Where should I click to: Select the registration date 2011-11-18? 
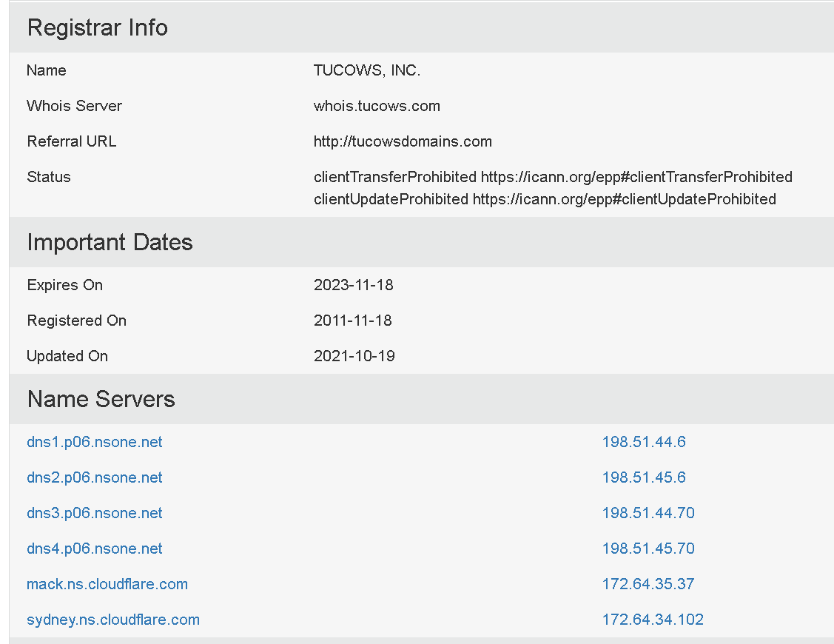tap(353, 321)
